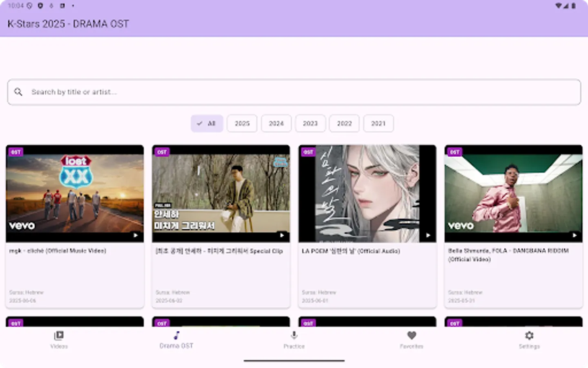
Task: Enable the 2025 year filter
Action: pyautogui.click(x=242, y=123)
